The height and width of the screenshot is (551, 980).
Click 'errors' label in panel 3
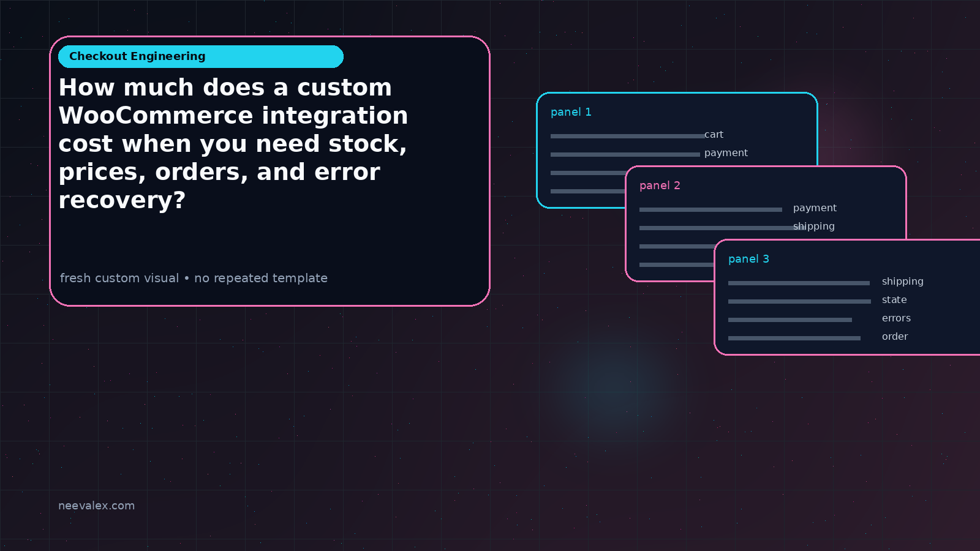pyautogui.click(x=896, y=318)
